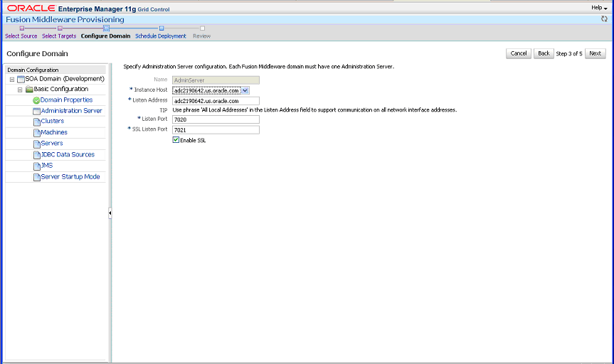614x364 pixels.
Task: Click the JMS document icon
Action: [37, 166]
